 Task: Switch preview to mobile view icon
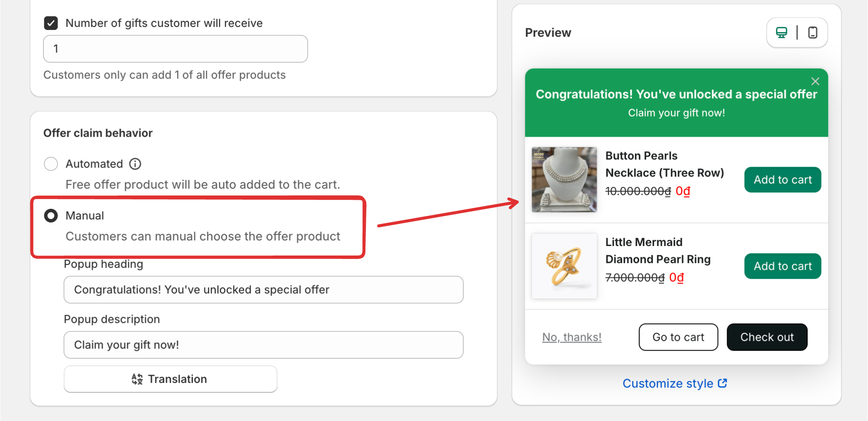pyautogui.click(x=812, y=33)
